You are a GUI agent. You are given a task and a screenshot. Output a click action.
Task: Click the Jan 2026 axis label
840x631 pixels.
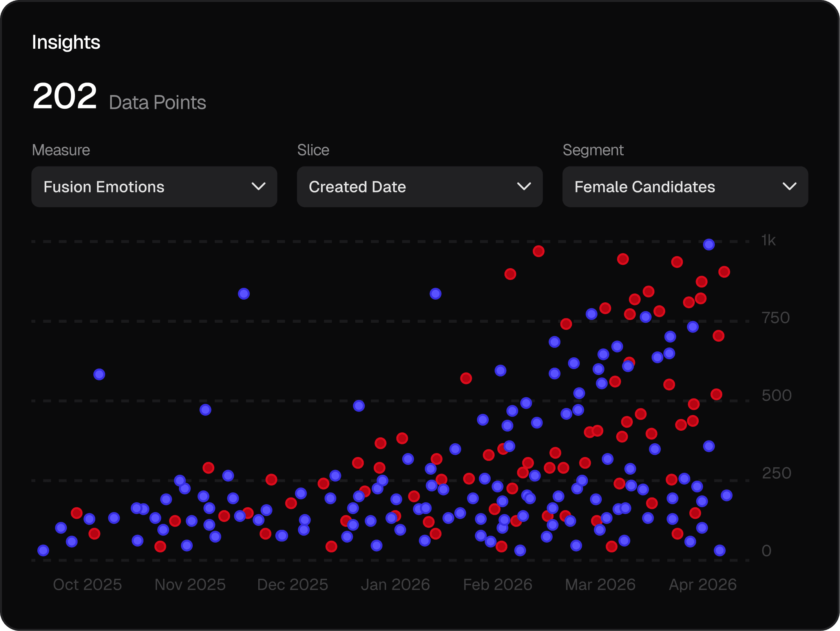pyautogui.click(x=395, y=585)
